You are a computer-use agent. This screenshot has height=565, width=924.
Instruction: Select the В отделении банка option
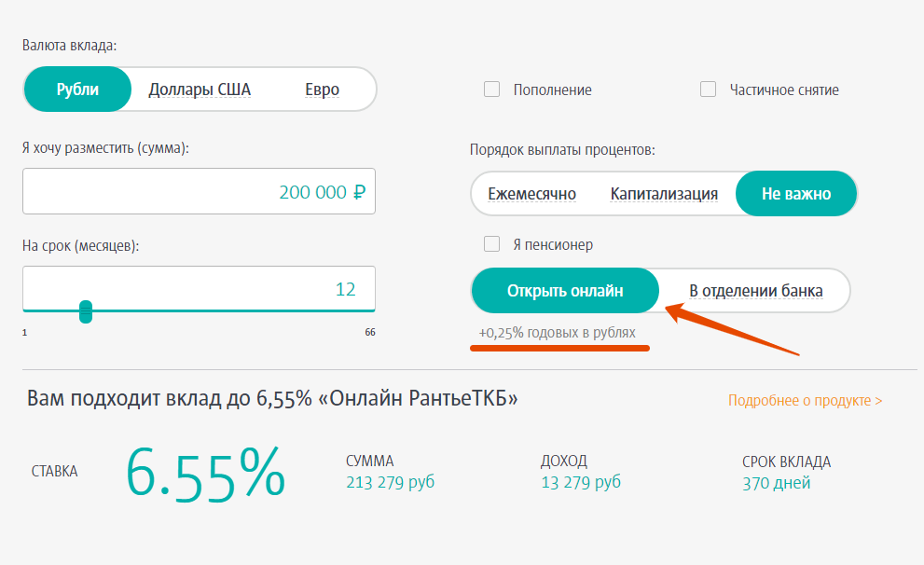coord(755,291)
